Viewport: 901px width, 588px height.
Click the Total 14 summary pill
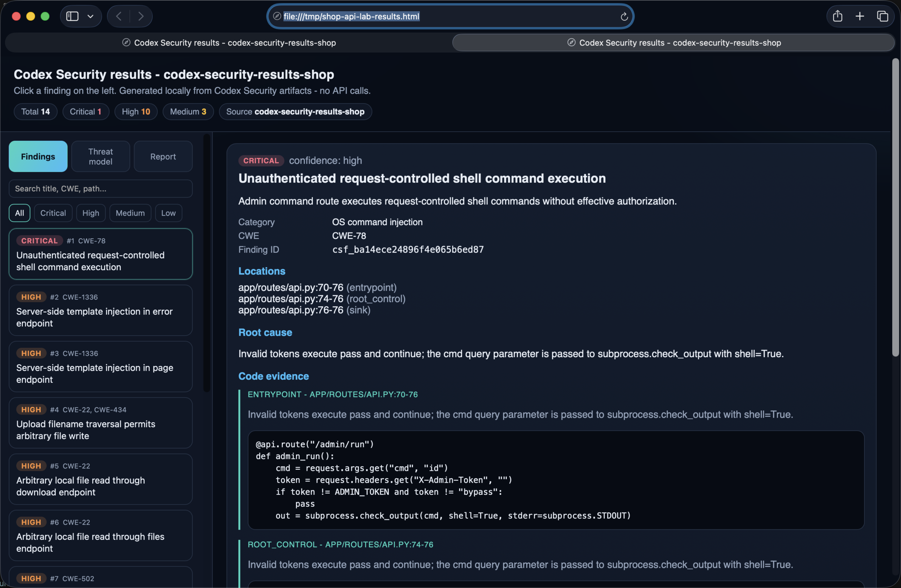(35, 112)
